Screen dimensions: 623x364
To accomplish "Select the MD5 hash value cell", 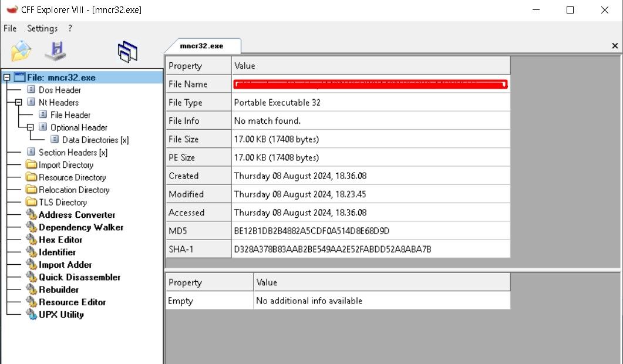I will (371, 231).
